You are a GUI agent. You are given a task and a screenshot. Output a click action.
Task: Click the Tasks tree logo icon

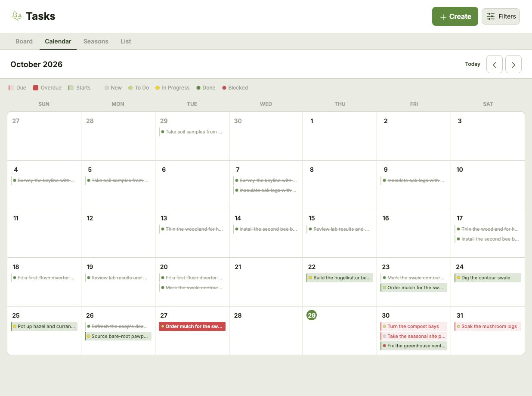coord(17,16)
